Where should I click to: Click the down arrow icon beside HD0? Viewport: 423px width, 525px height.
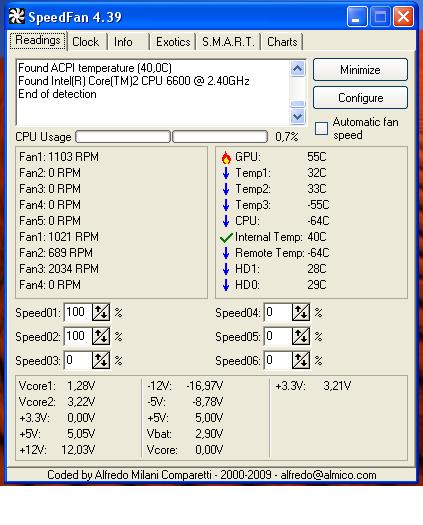[x=226, y=285]
